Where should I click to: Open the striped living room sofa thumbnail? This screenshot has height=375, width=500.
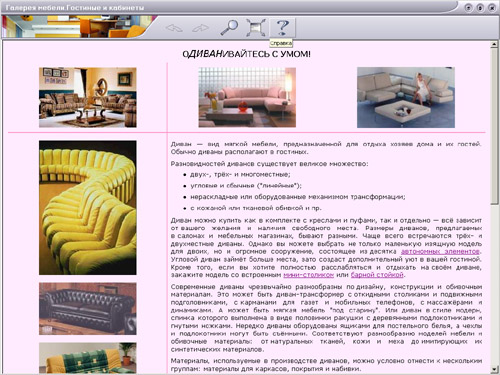[x=88, y=97]
